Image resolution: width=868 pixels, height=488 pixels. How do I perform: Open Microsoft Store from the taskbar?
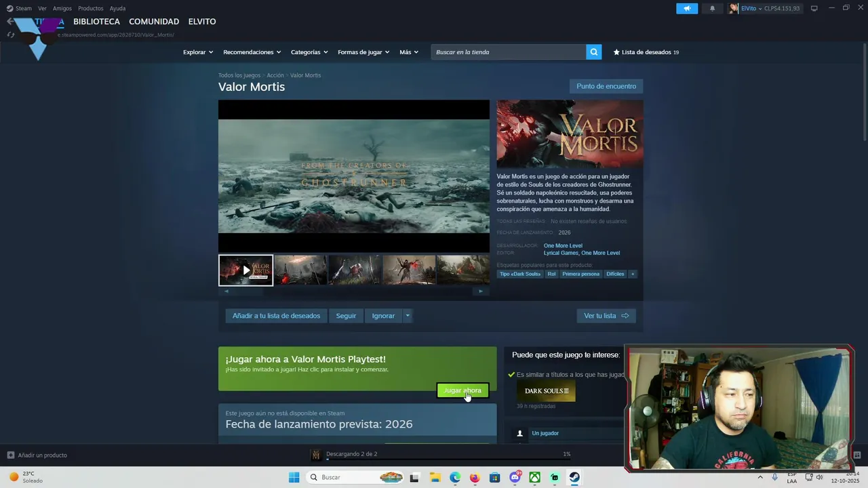494,477
